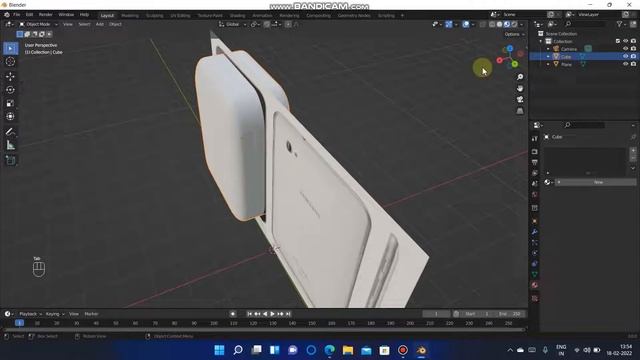Play the animation forward
The image size is (640, 360).
[x=272, y=314]
